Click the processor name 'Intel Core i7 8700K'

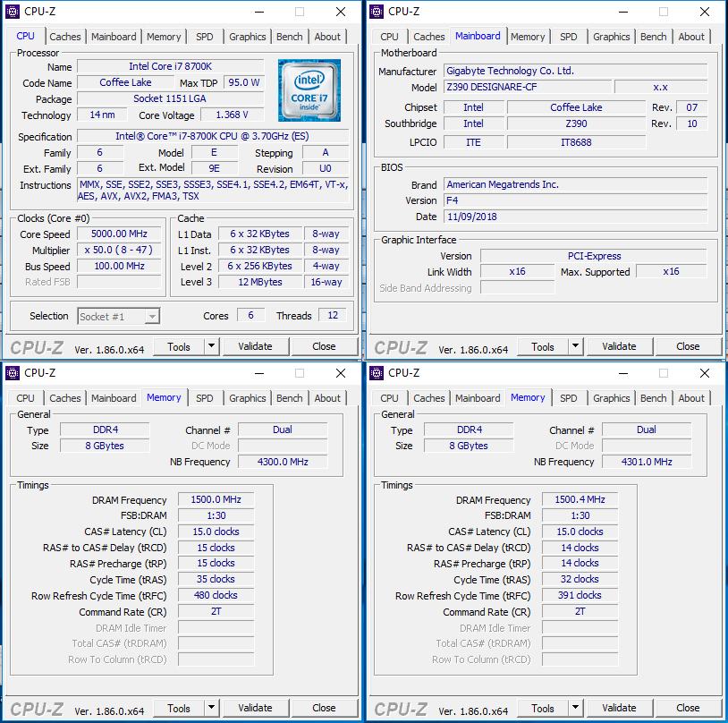[171, 66]
